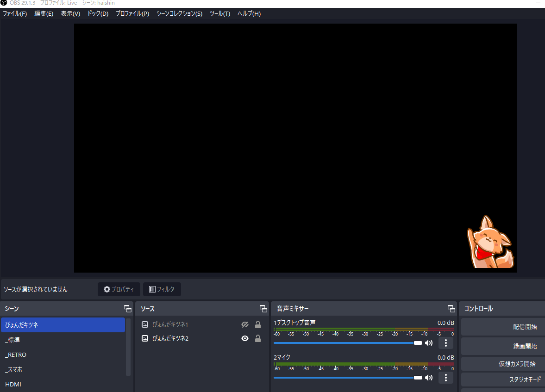Mute the デスクトップ音声 speaker icon
545x392 pixels.
[429, 343]
